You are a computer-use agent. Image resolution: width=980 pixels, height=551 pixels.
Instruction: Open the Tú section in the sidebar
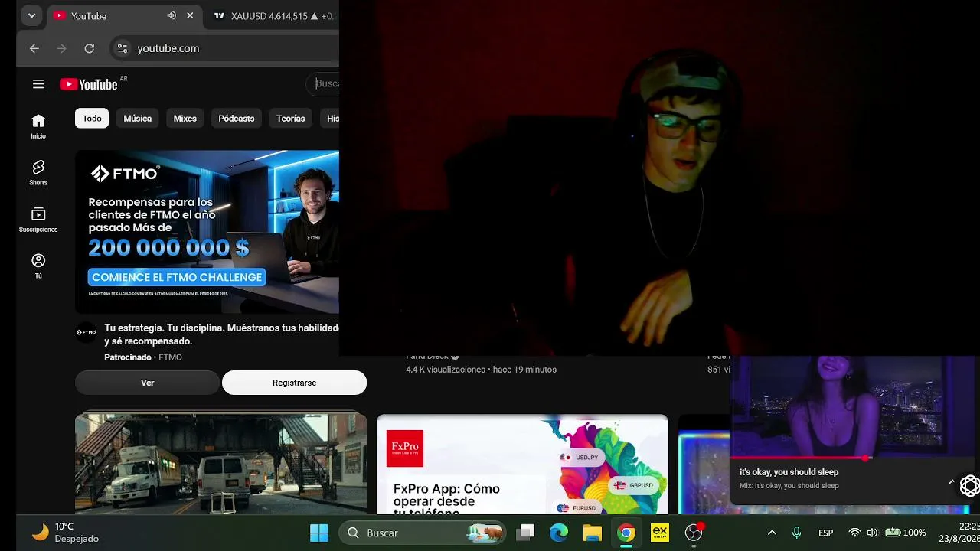[38, 266]
